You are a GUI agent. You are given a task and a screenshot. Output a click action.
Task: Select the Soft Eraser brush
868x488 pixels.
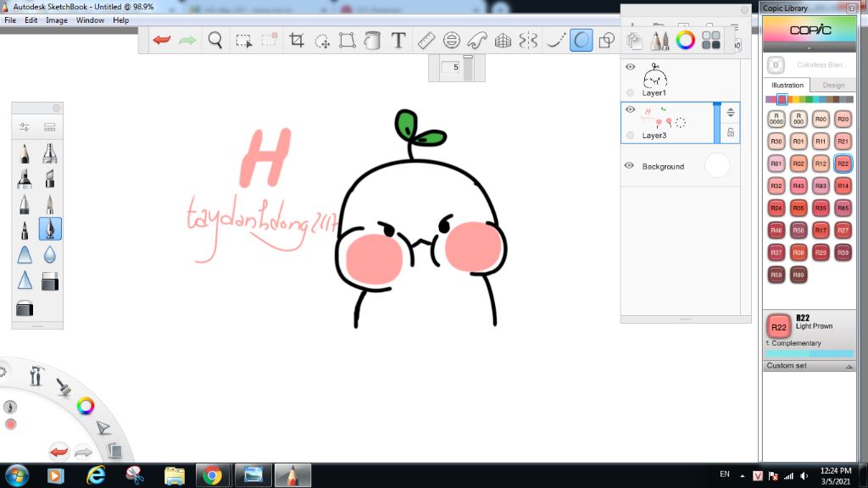(25, 308)
